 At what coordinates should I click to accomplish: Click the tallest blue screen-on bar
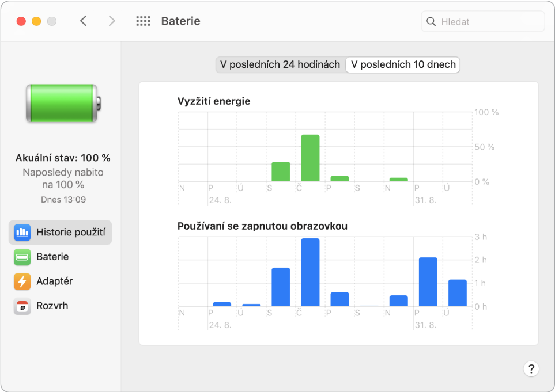[310, 272]
